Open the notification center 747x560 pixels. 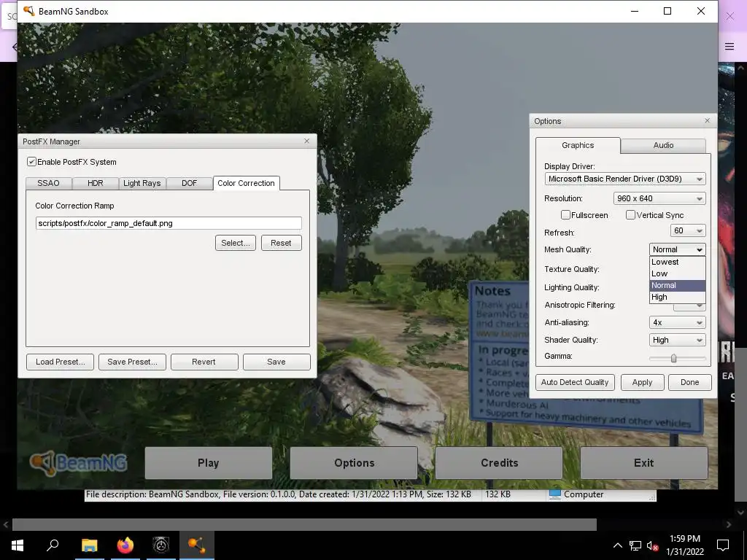723,545
